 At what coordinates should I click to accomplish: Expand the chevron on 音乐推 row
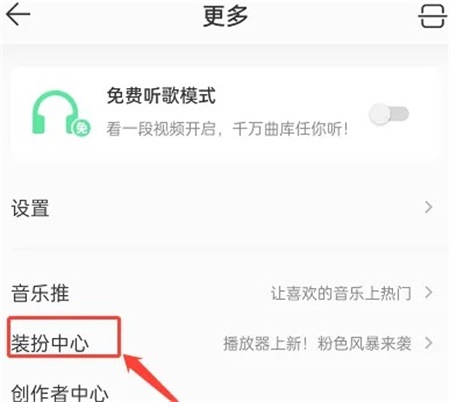(429, 293)
